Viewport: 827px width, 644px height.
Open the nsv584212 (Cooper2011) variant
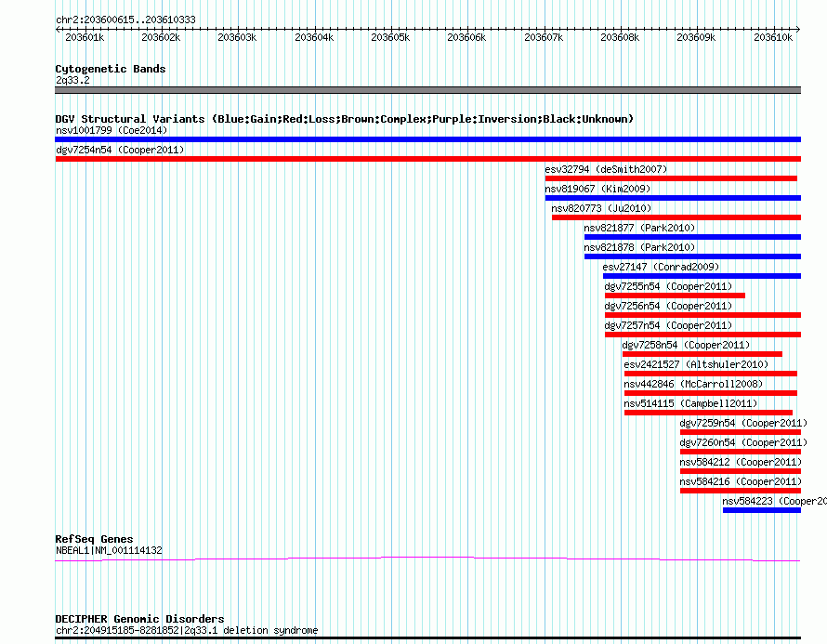click(741, 462)
